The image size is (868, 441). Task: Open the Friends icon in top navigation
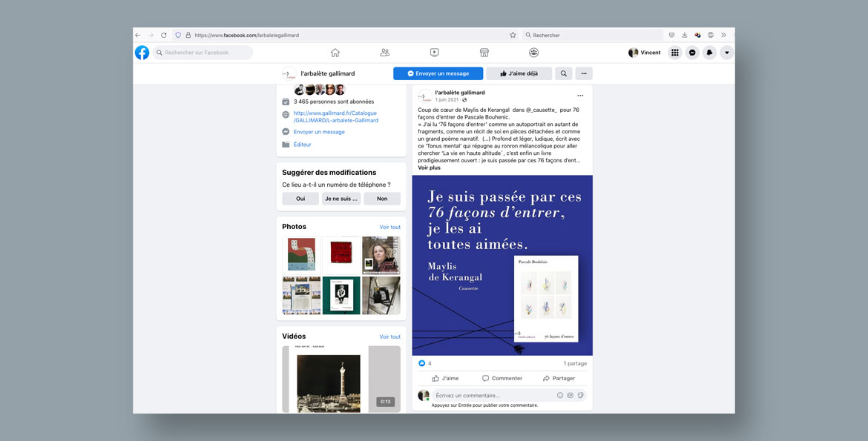pyautogui.click(x=385, y=53)
